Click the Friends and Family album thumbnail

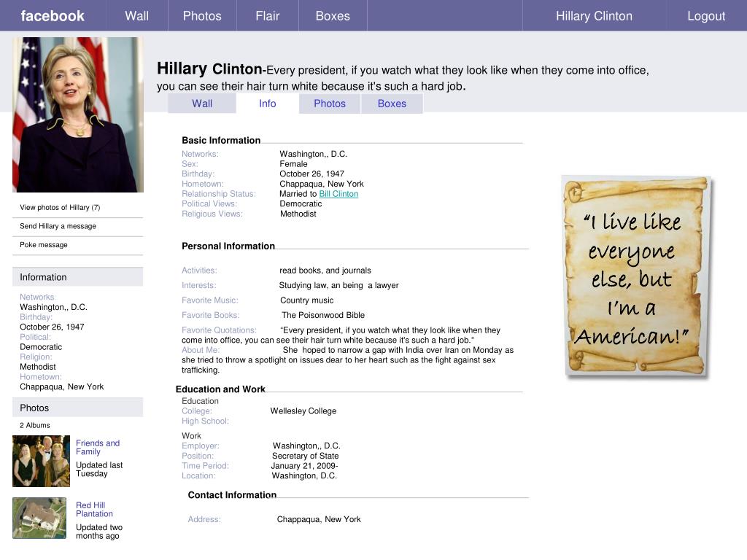[41, 461]
